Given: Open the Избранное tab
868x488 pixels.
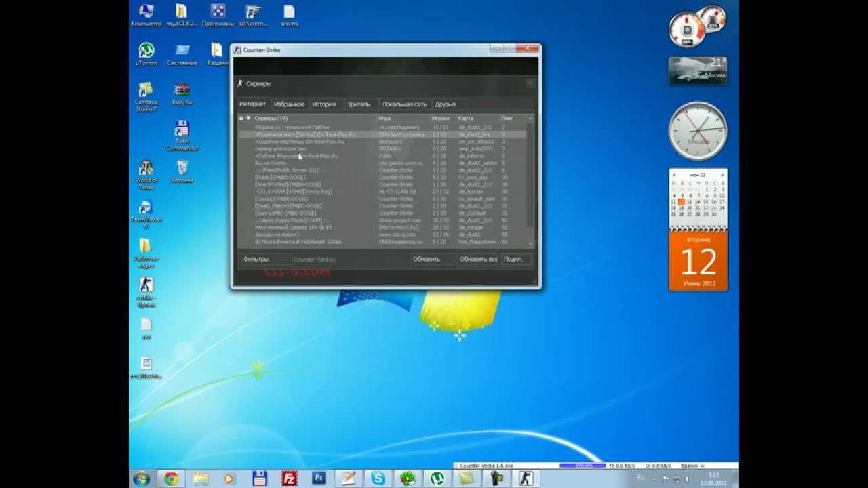Looking at the screenshot, I should (x=289, y=104).
